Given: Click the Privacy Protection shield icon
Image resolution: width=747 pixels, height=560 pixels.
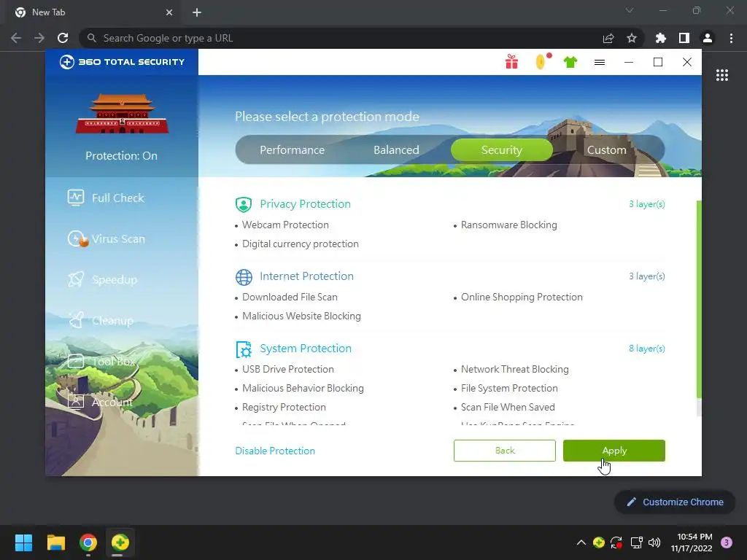Looking at the screenshot, I should point(244,204).
